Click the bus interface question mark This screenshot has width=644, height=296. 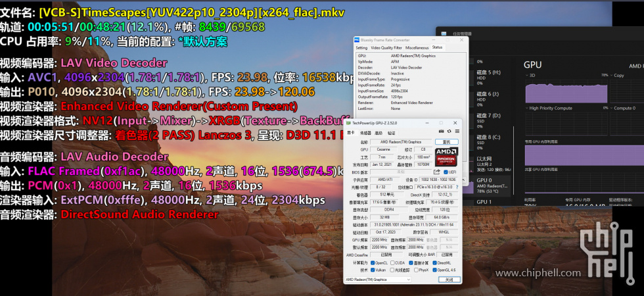click(457, 187)
